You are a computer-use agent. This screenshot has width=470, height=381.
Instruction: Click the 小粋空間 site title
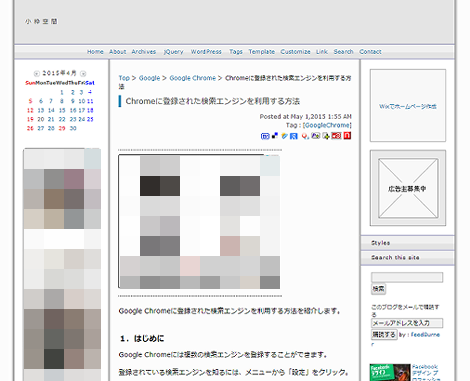tap(41, 22)
